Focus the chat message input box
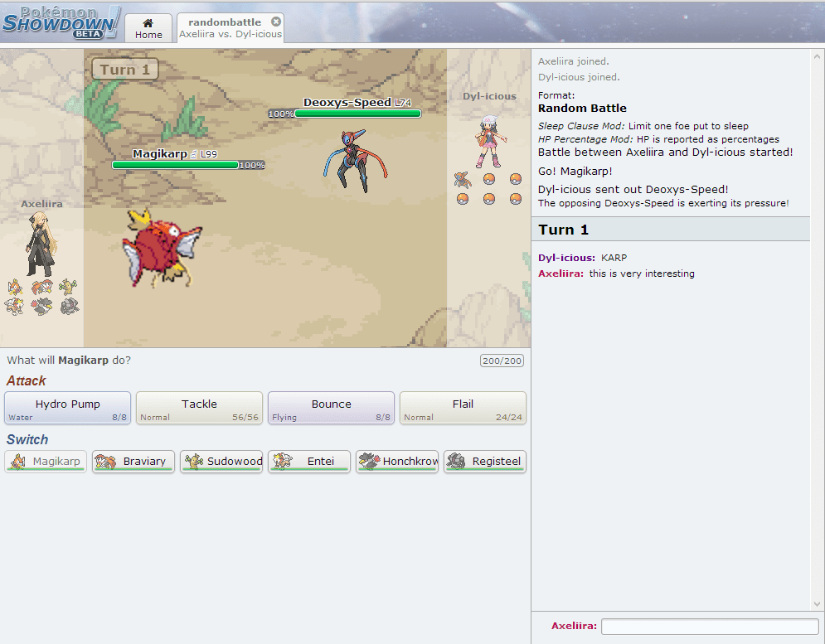The image size is (825, 644). pyautogui.click(x=710, y=626)
